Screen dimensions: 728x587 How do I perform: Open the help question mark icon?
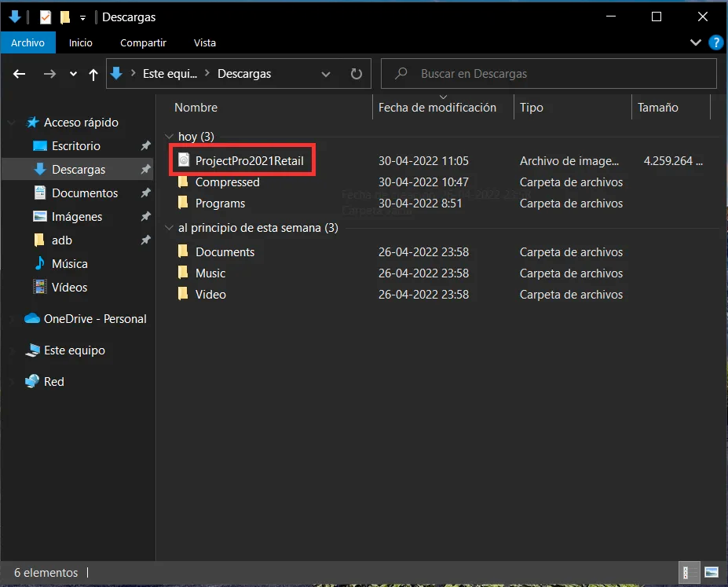[715, 42]
